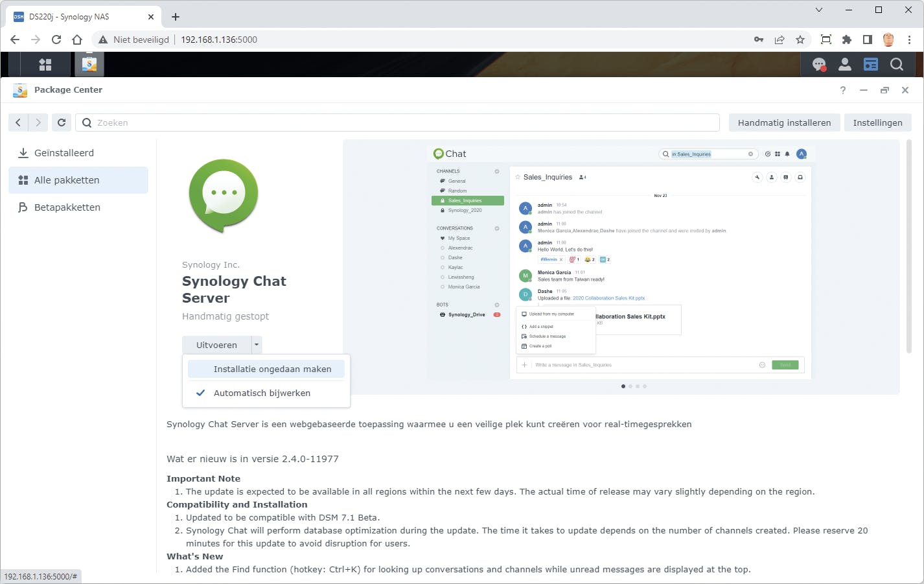Click the share page icon in address bar
924x584 pixels.
(x=780, y=40)
